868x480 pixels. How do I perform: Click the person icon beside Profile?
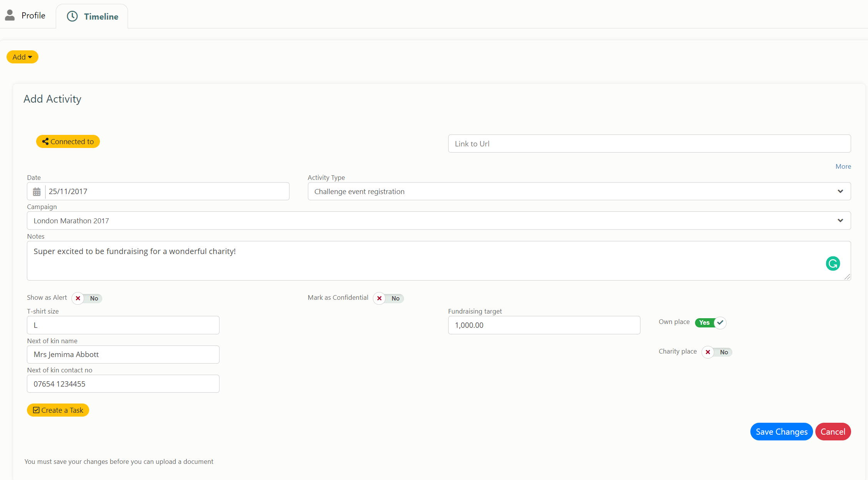point(10,15)
